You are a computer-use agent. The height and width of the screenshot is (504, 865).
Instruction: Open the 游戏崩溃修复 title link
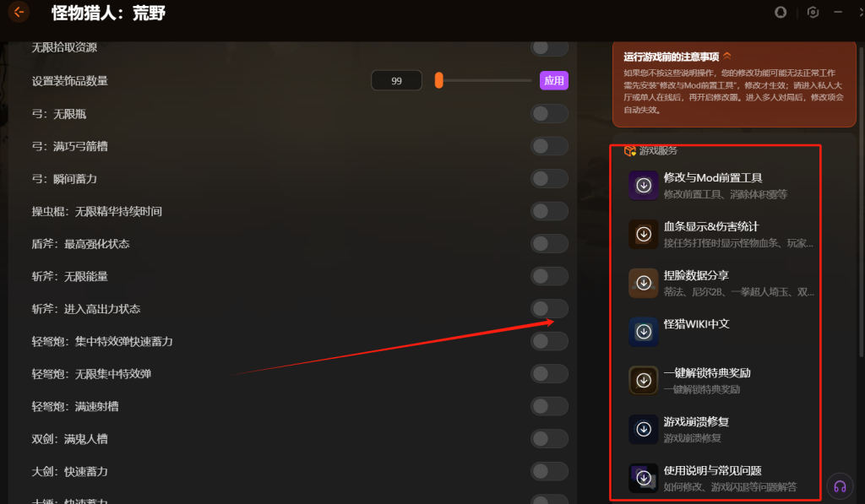pyautogui.click(x=696, y=421)
